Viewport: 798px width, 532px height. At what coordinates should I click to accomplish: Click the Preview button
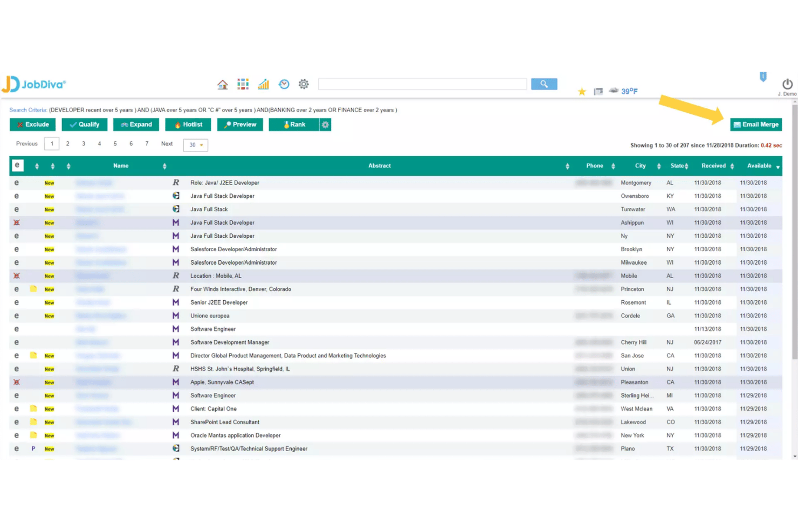click(x=240, y=125)
